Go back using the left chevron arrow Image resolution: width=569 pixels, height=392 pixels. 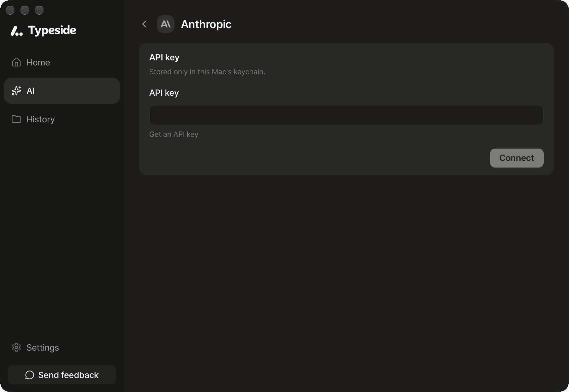pyautogui.click(x=144, y=24)
